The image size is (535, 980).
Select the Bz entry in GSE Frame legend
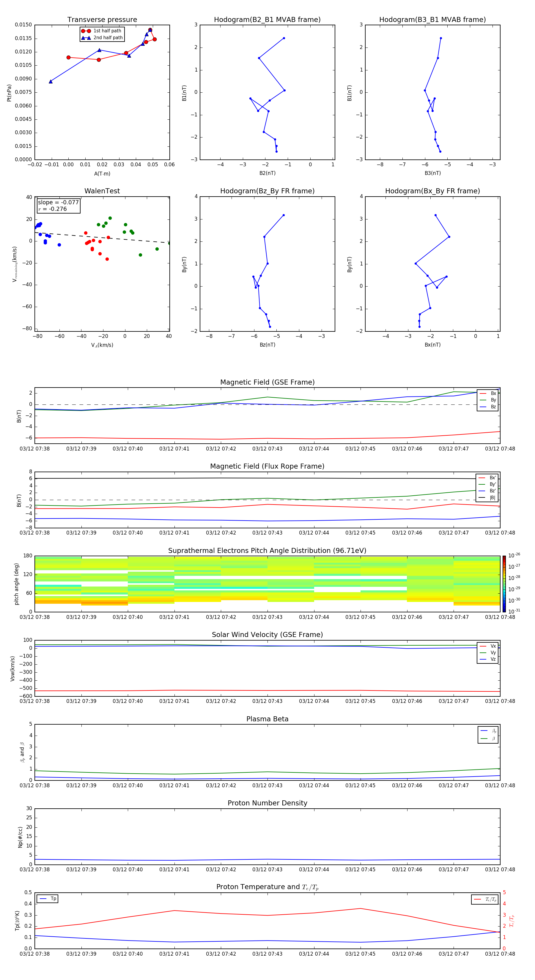pyautogui.click(x=488, y=407)
